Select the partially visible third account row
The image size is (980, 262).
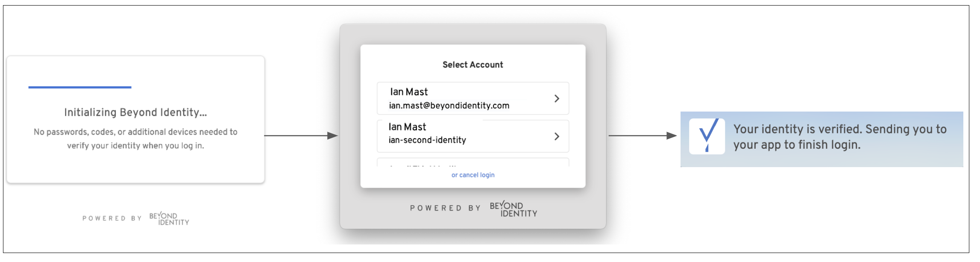coord(472,163)
